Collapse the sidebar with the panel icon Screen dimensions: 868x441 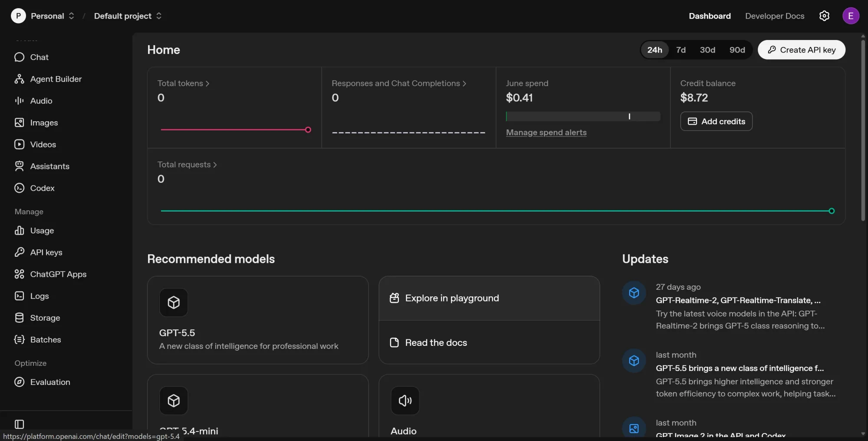click(x=19, y=424)
